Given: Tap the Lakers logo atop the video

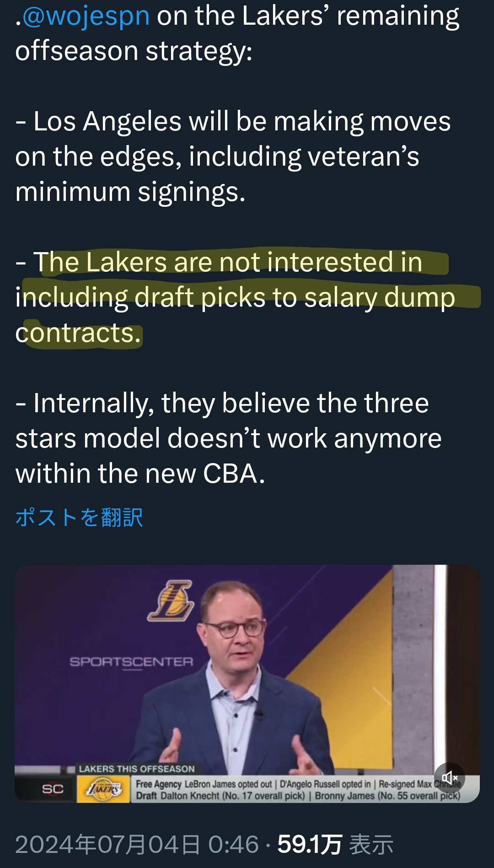Looking at the screenshot, I should pos(170,600).
